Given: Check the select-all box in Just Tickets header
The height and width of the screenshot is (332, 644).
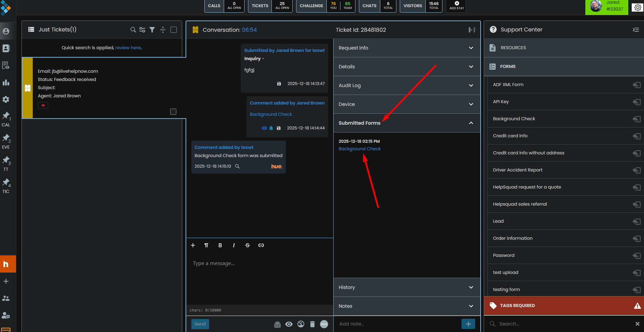Looking at the screenshot, I should (x=174, y=30).
